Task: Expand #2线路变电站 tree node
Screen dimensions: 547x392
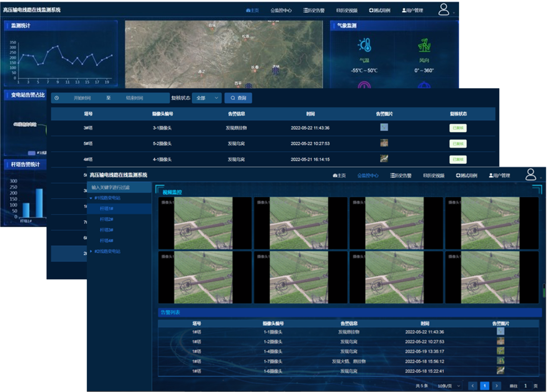Action: 91,251
